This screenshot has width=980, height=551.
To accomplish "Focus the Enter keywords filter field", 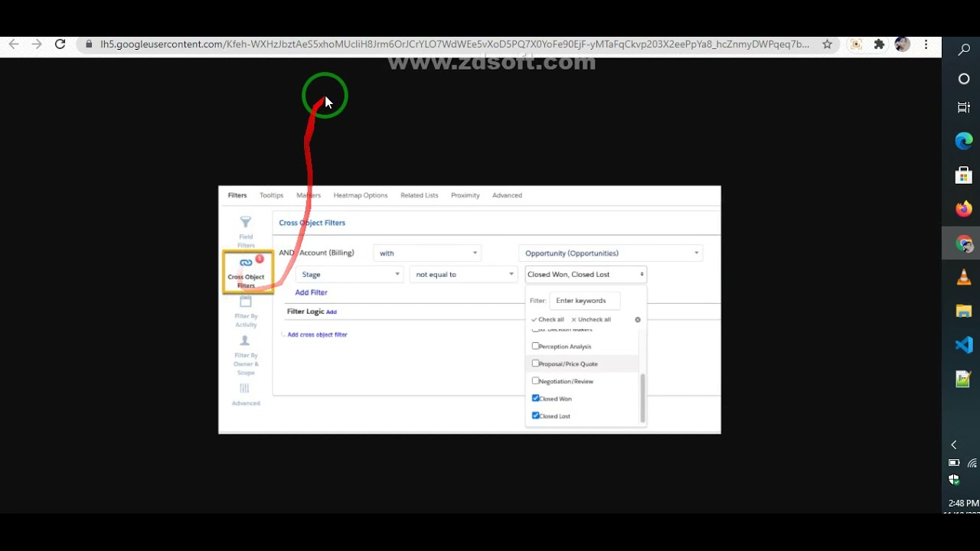I will coord(585,301).
